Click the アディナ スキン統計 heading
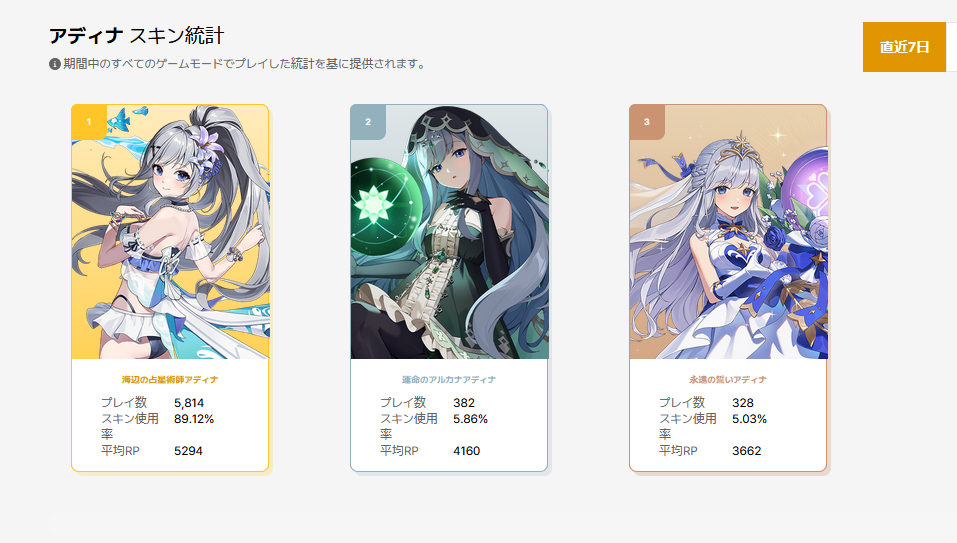Viewport: 957px width, 543px height. point(137,36)
